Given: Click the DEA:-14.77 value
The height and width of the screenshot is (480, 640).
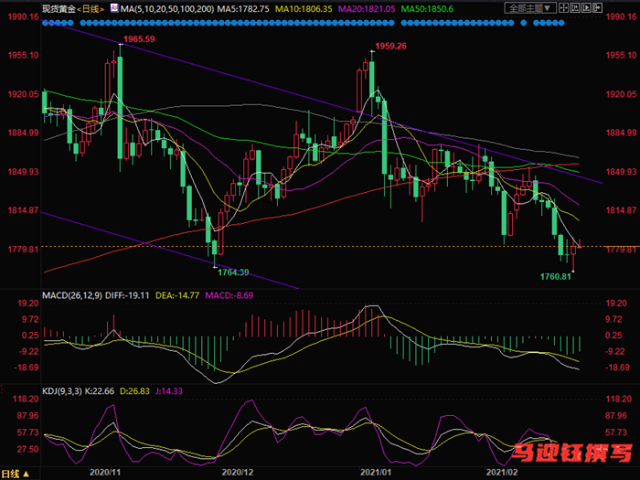Looking at the screenshot, I should click(x=177, y=295).
